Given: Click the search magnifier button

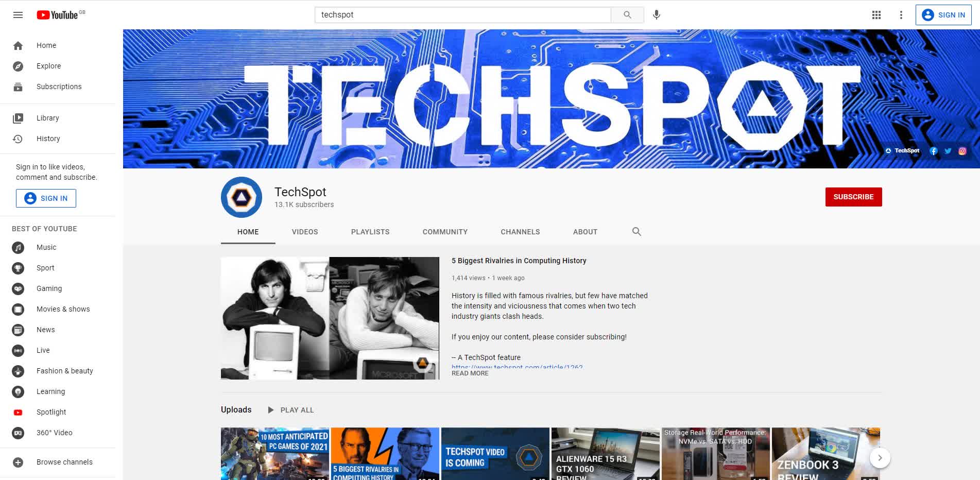Looking at the screenshot, I should tap(627, 15).
